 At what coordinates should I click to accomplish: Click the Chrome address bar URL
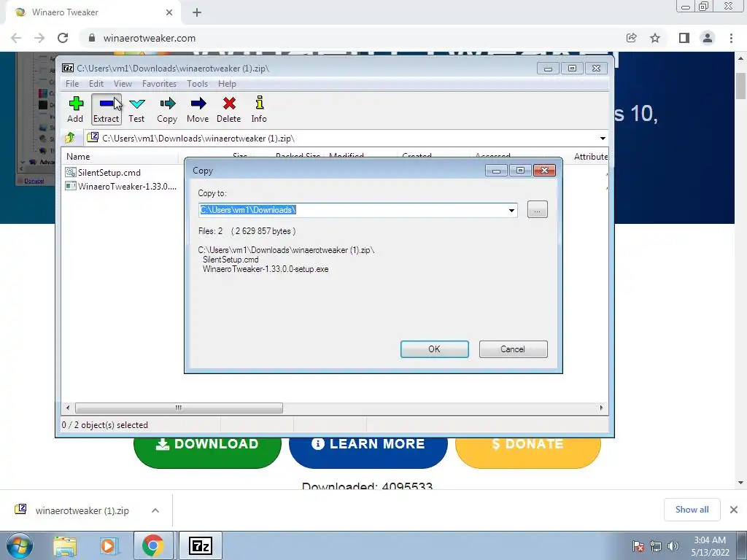[x=149, y=38]
